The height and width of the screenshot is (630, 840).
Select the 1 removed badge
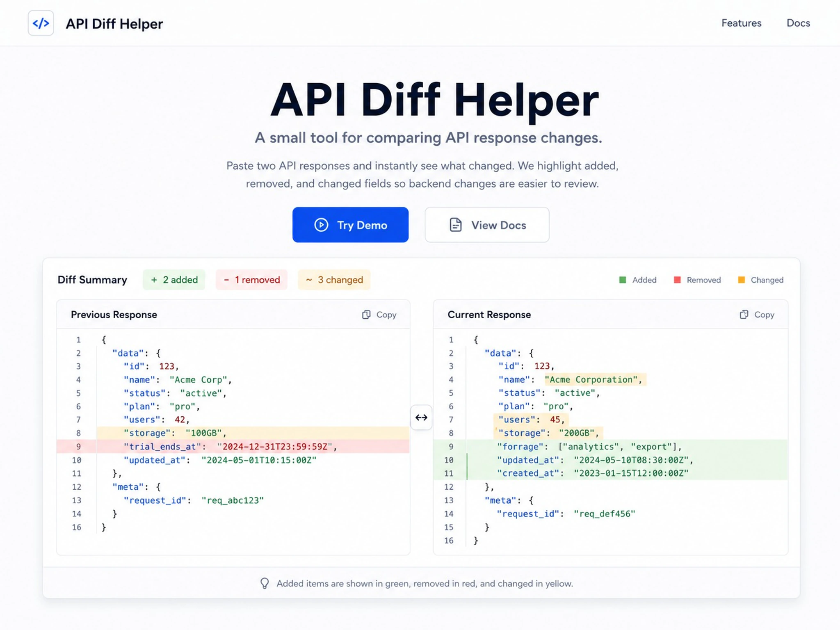tap(251, 280)
